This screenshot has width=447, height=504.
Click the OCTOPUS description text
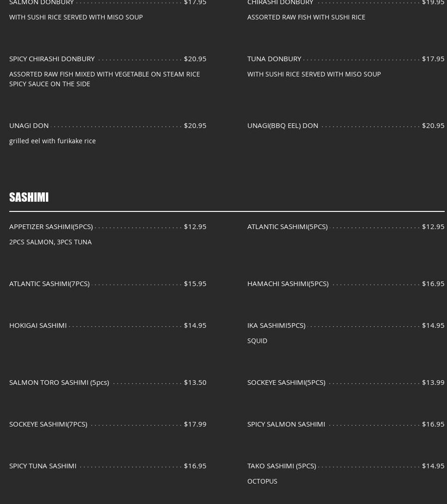tap(262, 481)
